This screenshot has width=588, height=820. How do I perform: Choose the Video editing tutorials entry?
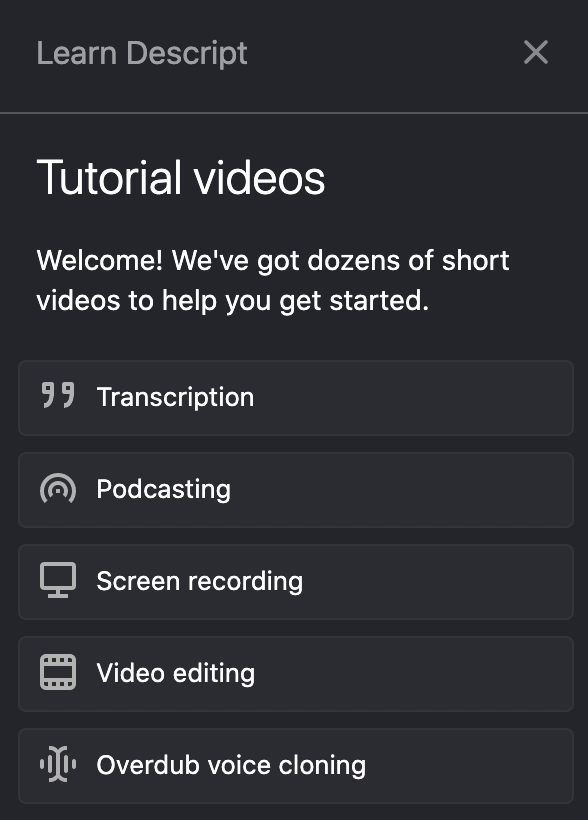point(296,674)
